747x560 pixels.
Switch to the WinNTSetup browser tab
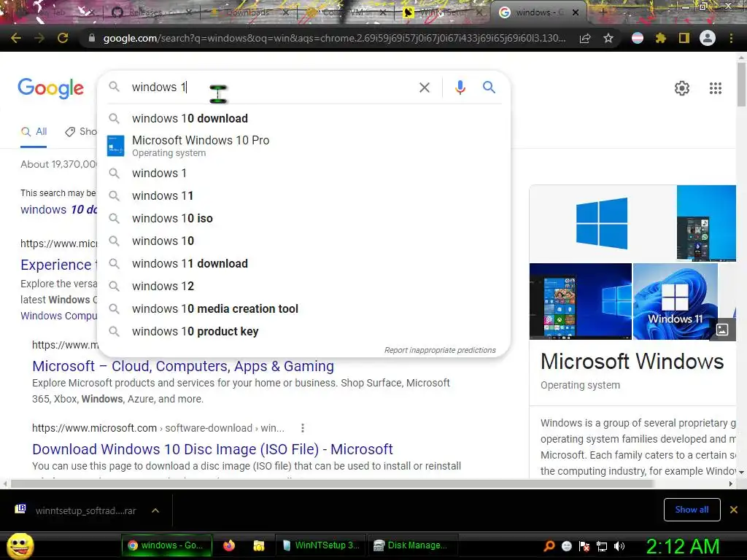click(443, 12)
